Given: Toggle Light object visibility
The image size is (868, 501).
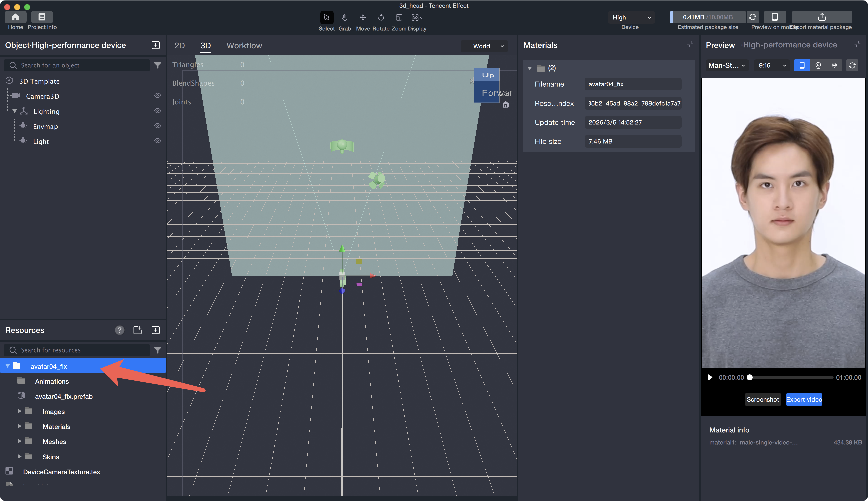Looking at the screenshot, I should (157, 141).
